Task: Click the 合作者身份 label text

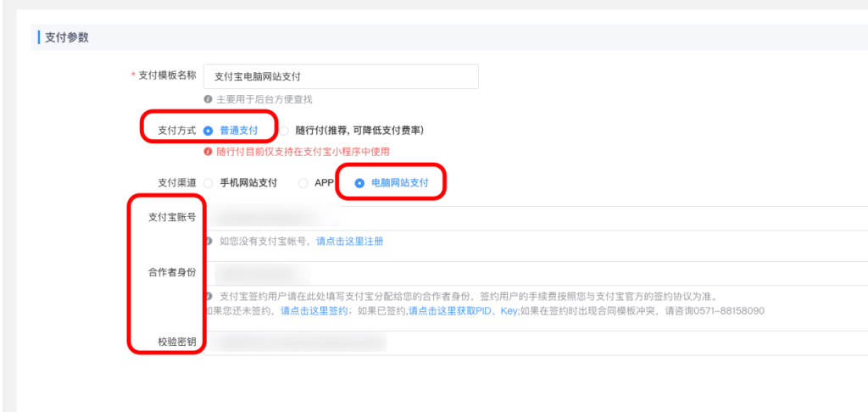Action: pyautogui.click(x=171, y=273)
